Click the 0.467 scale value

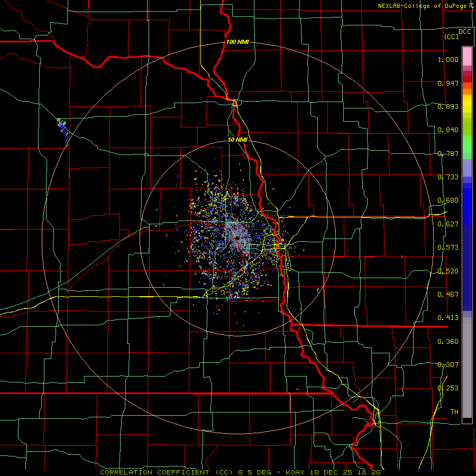448,295
